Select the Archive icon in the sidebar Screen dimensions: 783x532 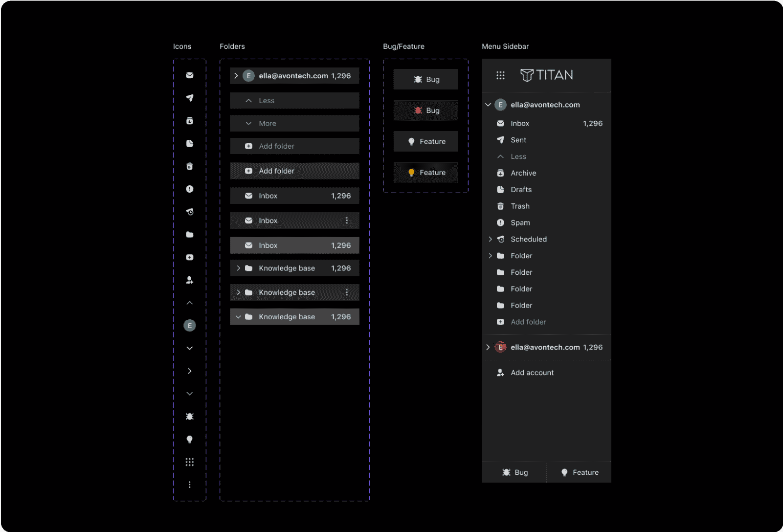pos(500,173)
